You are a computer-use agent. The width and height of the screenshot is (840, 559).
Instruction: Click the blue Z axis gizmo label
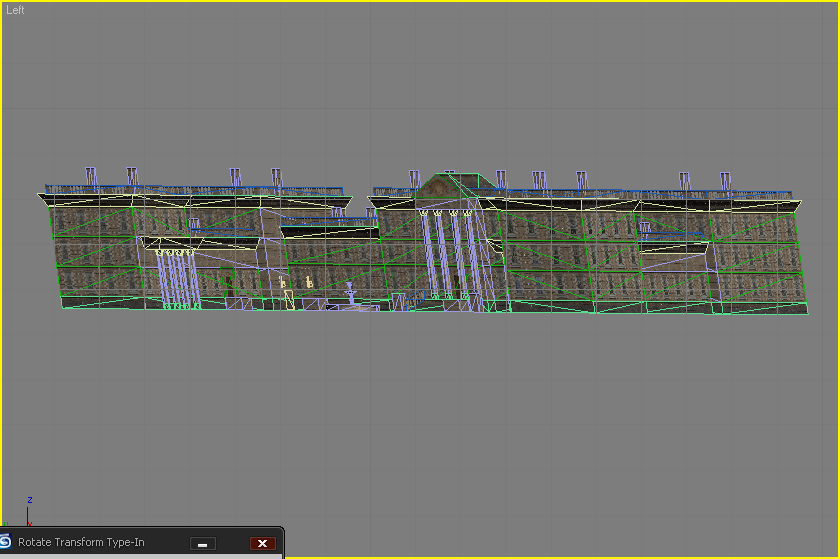click(30, 500)
